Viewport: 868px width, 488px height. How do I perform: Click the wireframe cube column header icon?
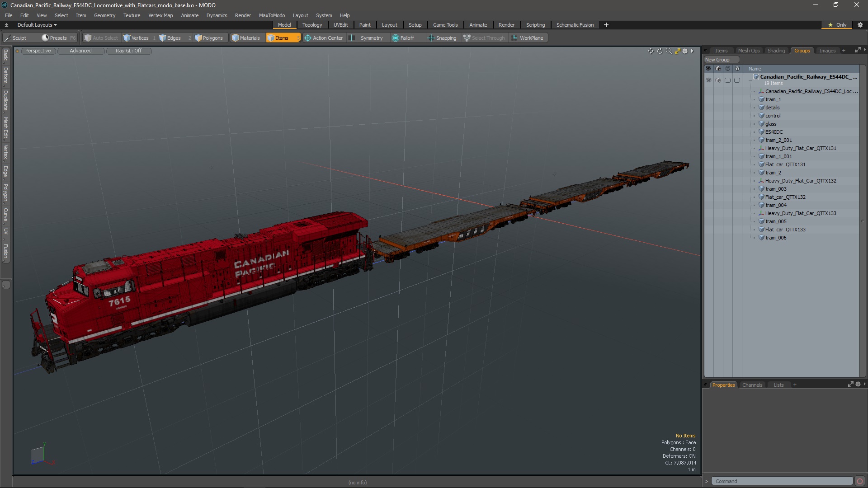[x=728, y=69]
